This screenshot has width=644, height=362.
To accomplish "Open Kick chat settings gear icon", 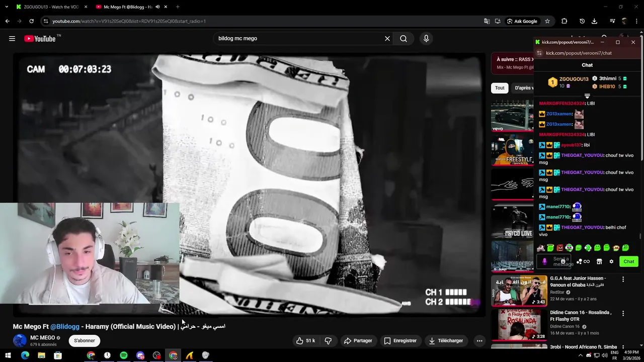I will (x=611, y=261).
